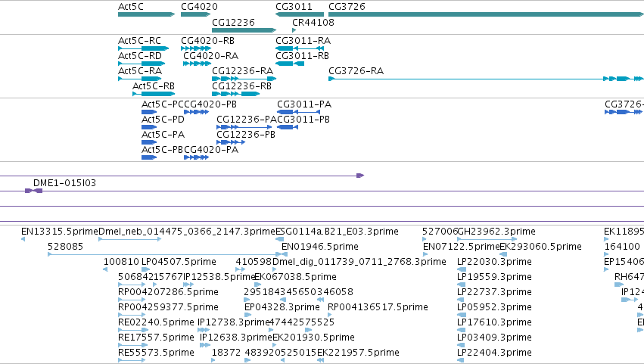Click the 18372 EST label

[226, 353]
